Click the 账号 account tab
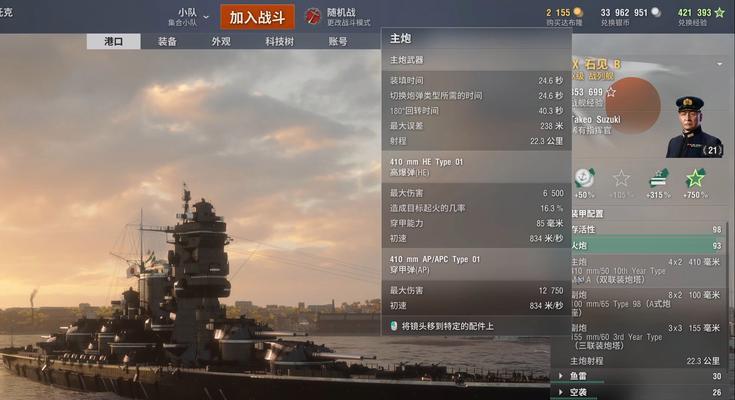This screenshot has height=400, width=735. click(338, 41)
